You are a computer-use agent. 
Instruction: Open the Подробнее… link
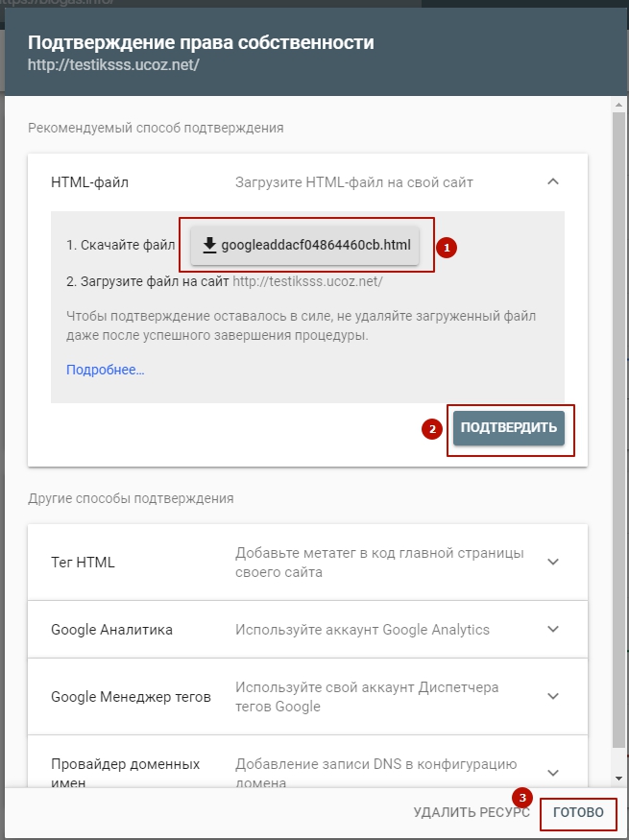pyautogui.click(x=105, y=370)
